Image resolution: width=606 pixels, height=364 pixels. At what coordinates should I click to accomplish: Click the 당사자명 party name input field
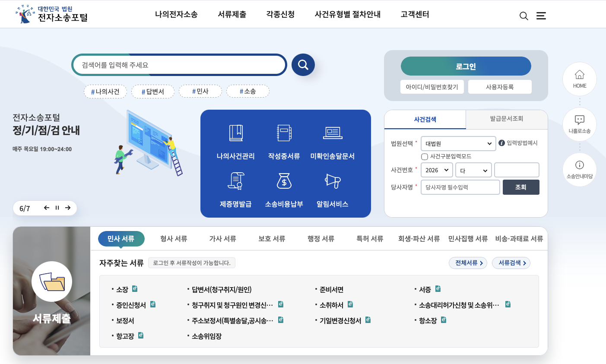[x=460, y=187]
